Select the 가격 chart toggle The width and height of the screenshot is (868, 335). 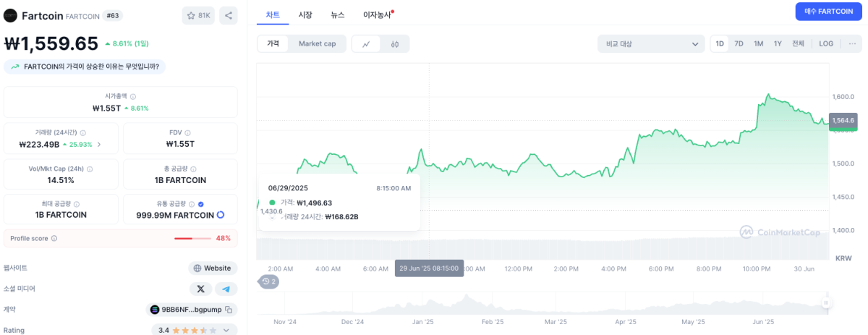coord(273,43)
